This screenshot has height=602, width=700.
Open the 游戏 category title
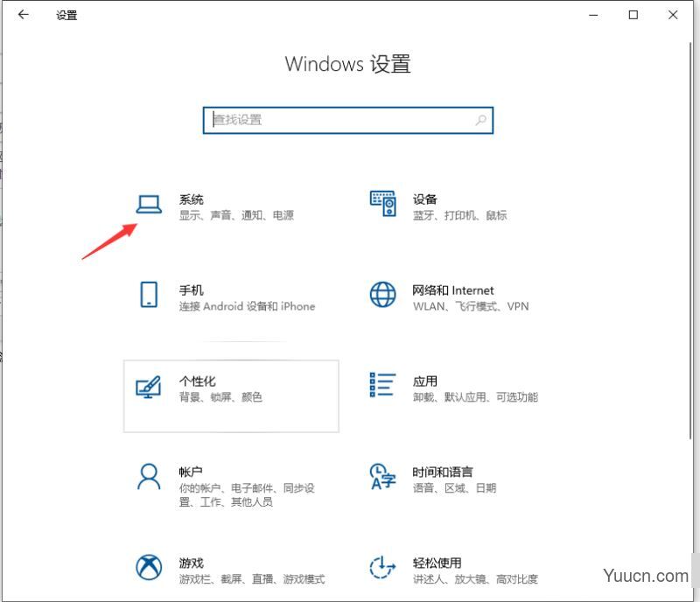click(x=191, y=563)
